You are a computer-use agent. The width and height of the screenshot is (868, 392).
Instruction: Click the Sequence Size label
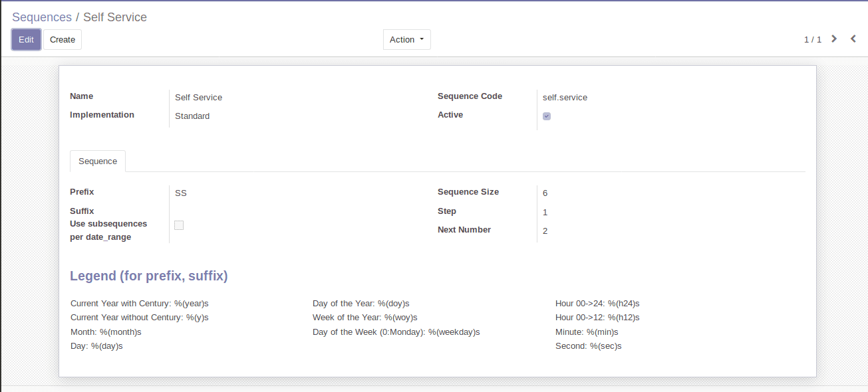point(468,192)
